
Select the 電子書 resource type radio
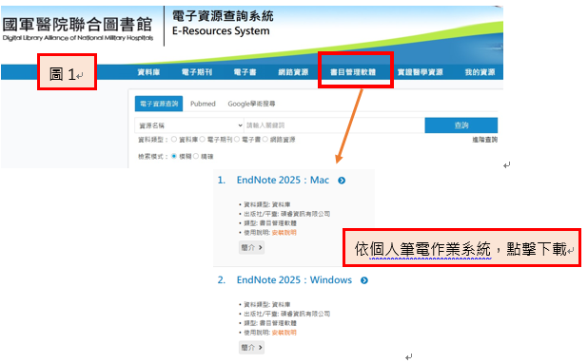237,140
